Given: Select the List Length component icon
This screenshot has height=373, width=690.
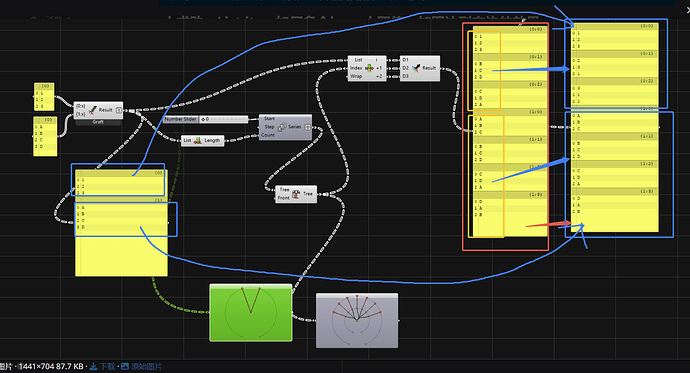Looking at the screenshot, I should point(198,140).
